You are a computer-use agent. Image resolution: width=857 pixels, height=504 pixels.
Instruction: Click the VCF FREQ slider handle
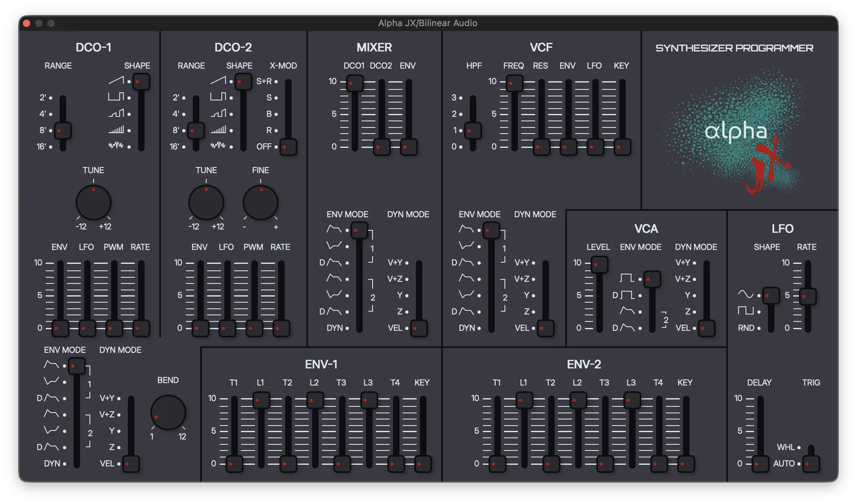click(514, 83)
